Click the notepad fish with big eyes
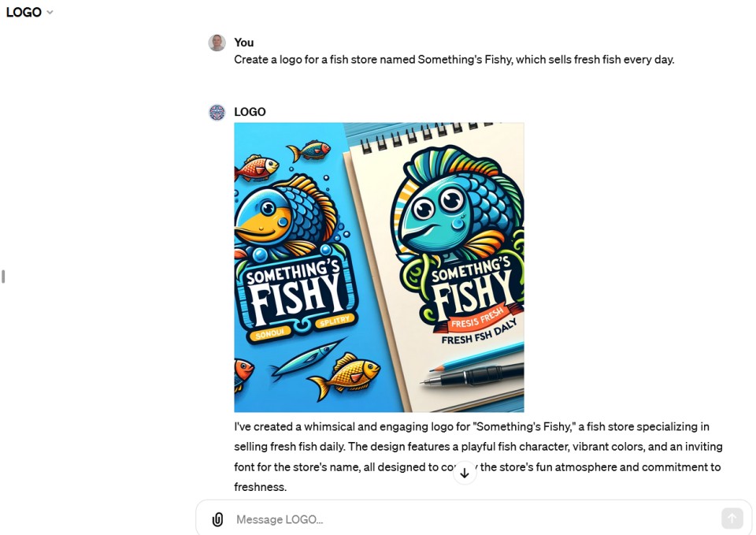The image size is (756, 535). coord(458,202)
